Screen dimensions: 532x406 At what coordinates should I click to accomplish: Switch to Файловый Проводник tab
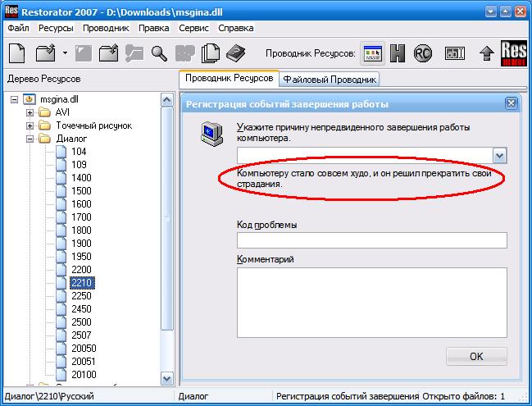point(329,80)
